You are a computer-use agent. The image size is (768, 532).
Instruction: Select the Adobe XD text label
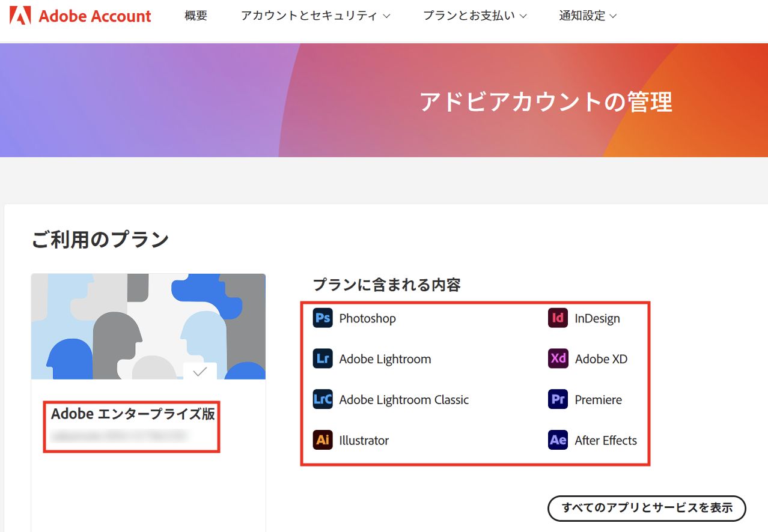601,359
